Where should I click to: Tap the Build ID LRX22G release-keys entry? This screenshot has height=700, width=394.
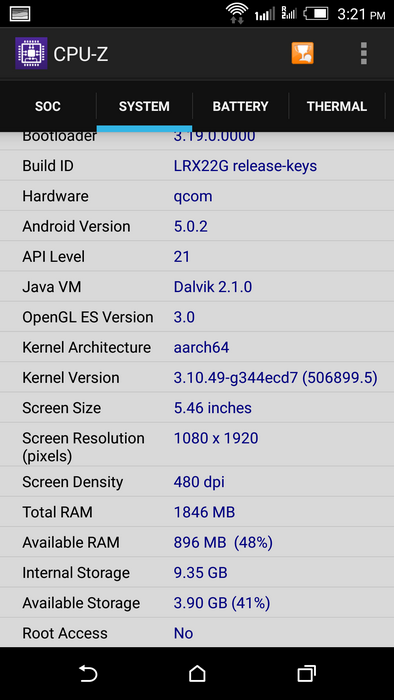pyautogui.click(x=197, y=166)
